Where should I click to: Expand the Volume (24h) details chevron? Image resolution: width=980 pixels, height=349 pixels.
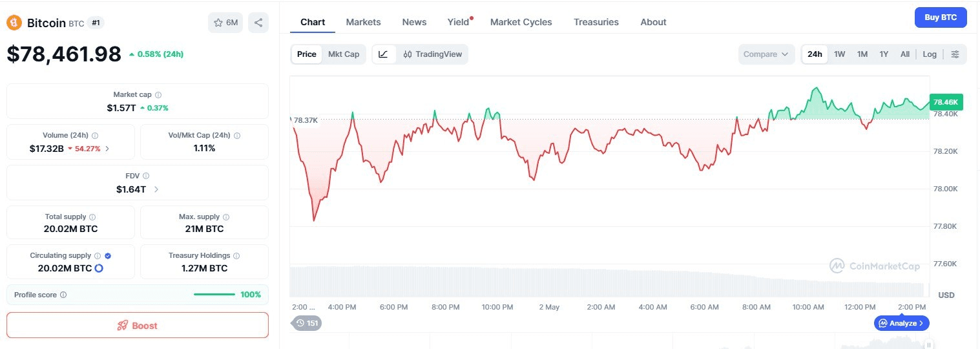point(107,149)
